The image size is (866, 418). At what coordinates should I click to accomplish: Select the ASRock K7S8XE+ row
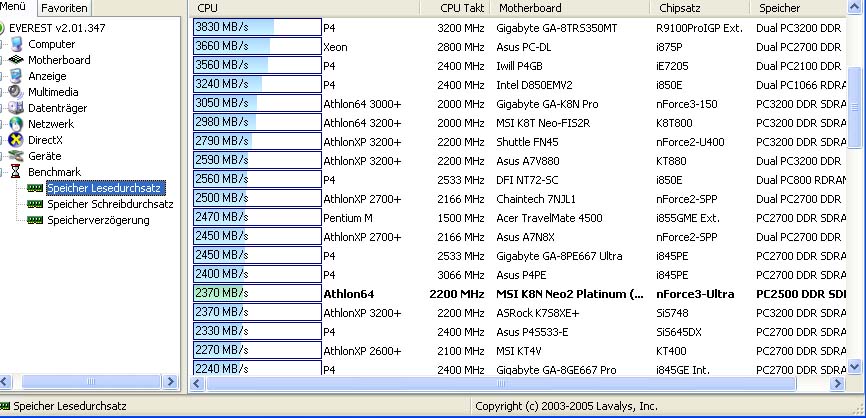(x=519, y=313)
